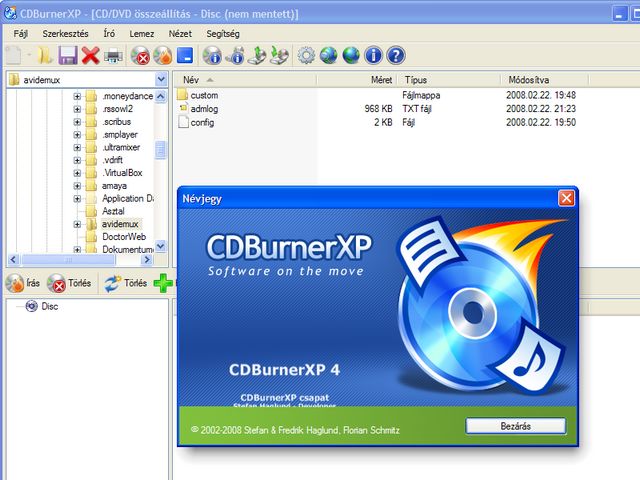Image resolution: width=640 pixels, height=480 pixels.
Task: Click folder tree scroll up arrow
Action: point(161,96)
